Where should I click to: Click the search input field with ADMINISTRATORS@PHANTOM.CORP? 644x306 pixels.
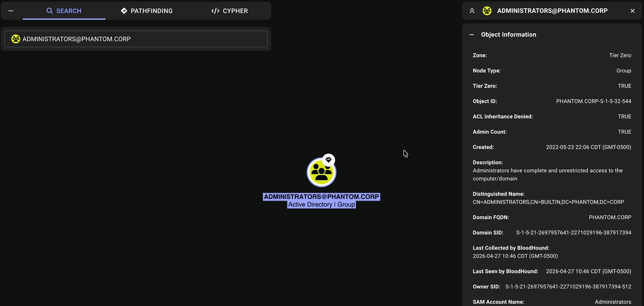[x=136, y=39]
